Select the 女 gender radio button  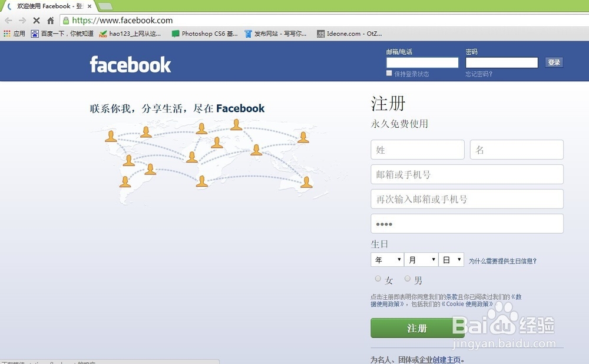pos(378,279)
